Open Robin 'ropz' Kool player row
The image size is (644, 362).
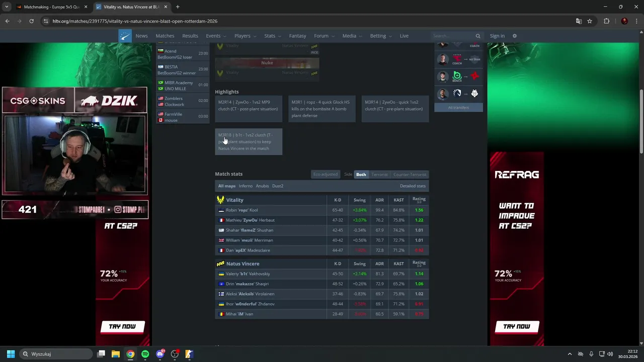click(322, 210)
